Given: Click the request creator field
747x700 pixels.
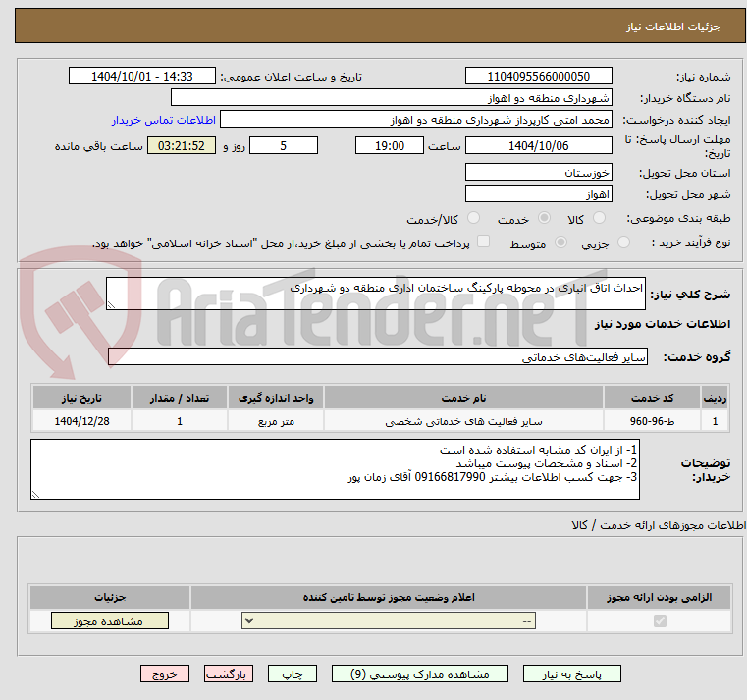Looking at the screenshot, I should point(416,120).
